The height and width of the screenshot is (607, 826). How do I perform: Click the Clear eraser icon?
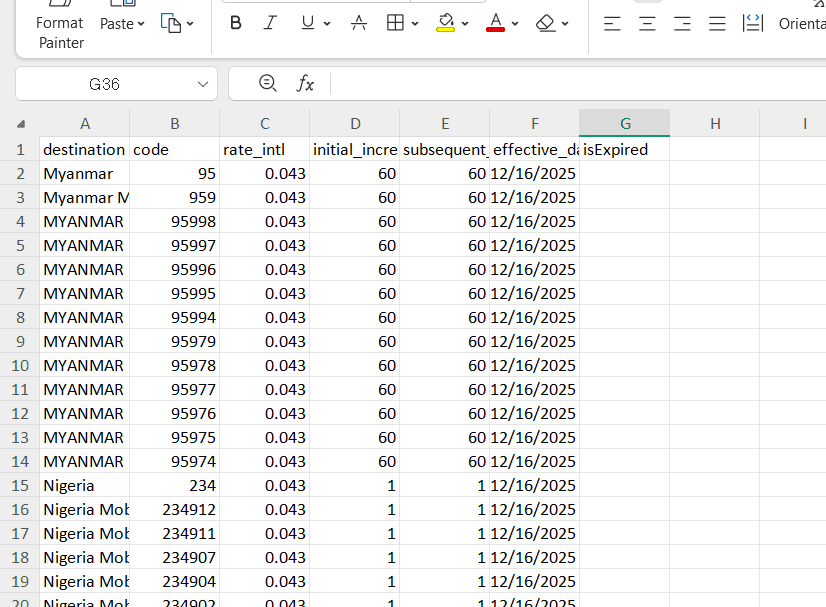pos(545,23)
